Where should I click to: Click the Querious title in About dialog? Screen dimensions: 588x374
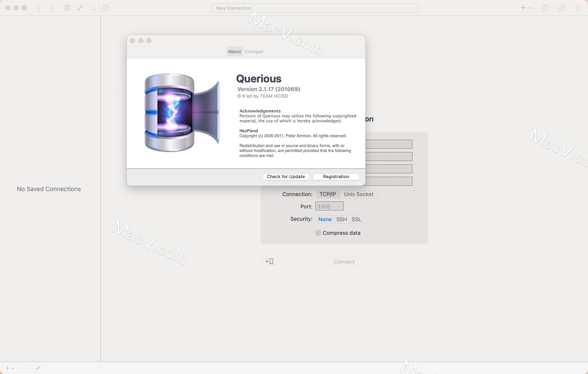259,79
